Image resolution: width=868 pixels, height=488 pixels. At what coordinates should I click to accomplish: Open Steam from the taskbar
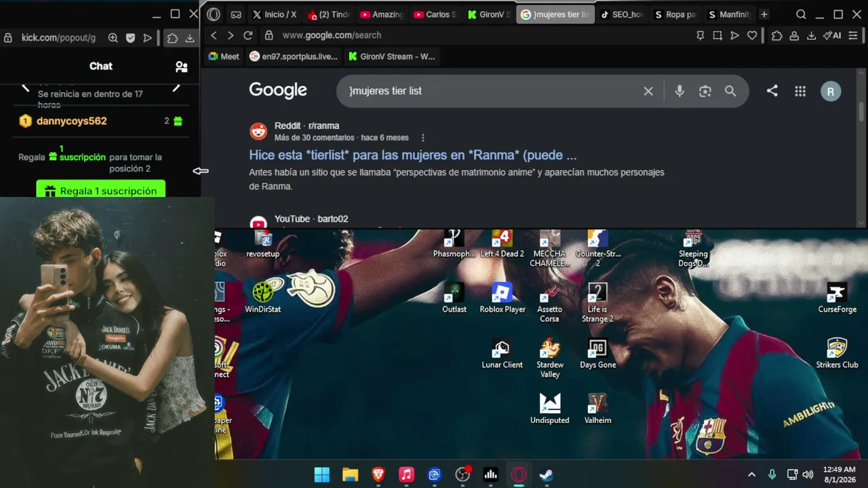(547, 474)
